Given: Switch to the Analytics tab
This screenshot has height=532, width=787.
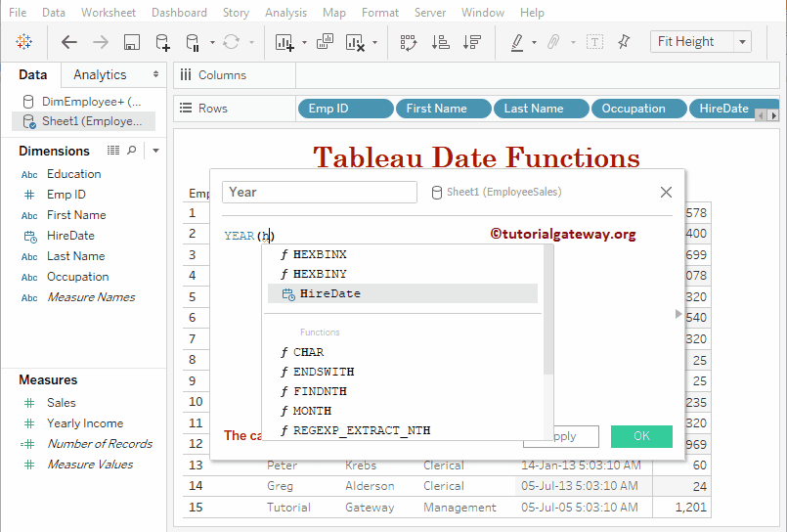Looking at the screenshot, I should point(100,74).
